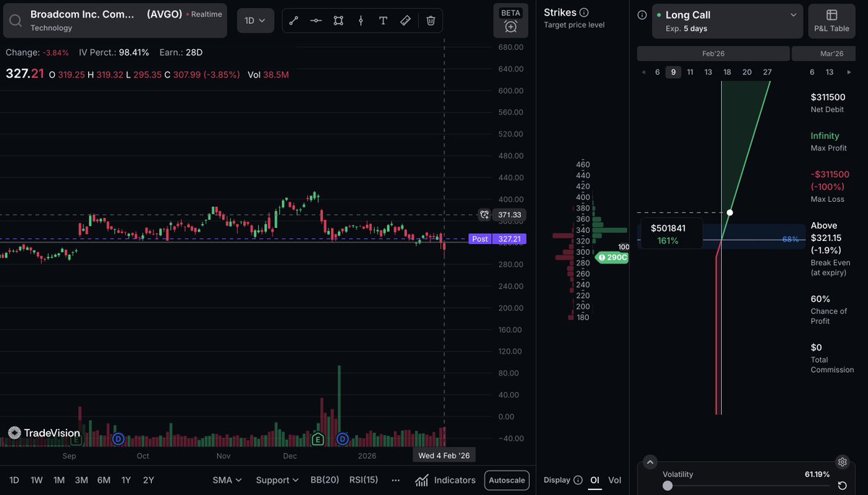Click the Feb'26 month header
Image resolution: width=868 pixels, height=495 pixels.
pyautogui.click(x=713, y=54)
